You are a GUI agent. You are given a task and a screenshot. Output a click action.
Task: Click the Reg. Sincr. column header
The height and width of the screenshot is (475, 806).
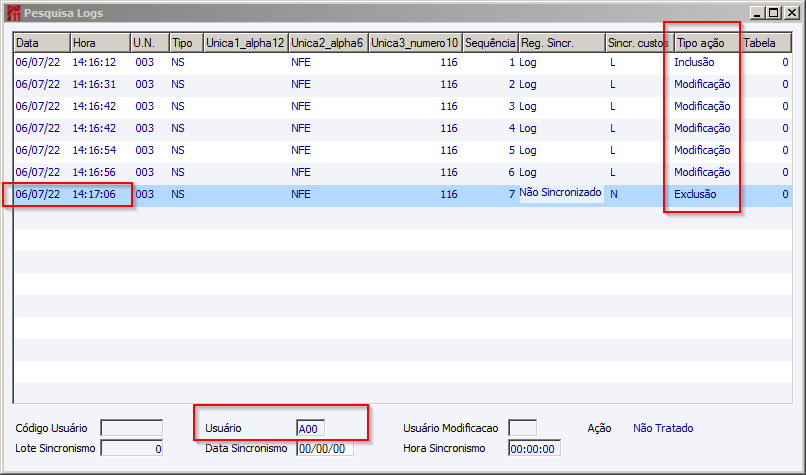click(x=562, y=43)
